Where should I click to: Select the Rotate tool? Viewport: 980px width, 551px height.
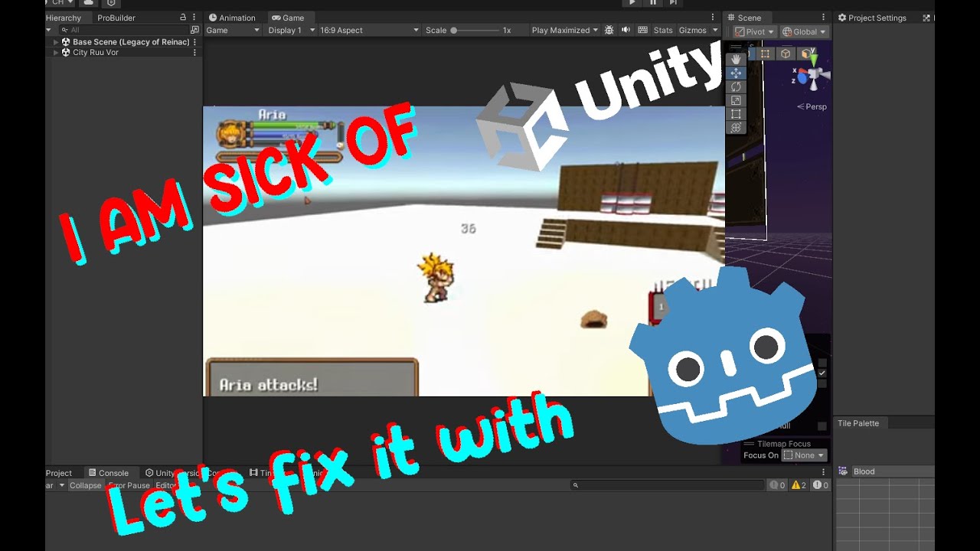(x=736, y=86)
